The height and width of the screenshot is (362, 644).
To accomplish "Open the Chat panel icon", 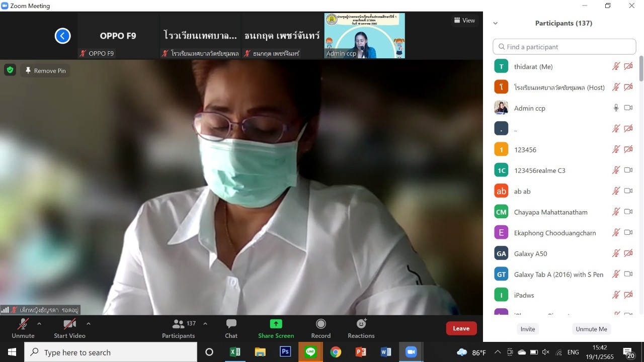I will coord(231,324).
